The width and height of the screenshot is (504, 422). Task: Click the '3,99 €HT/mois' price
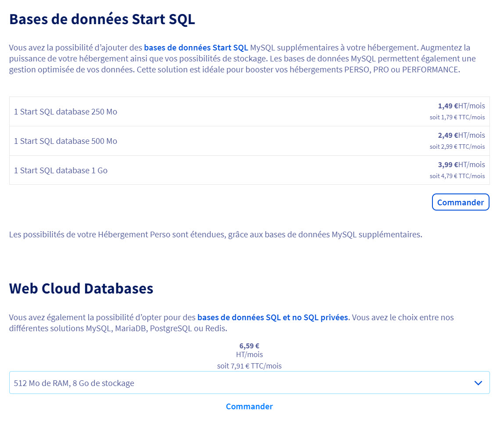[461, 165]
